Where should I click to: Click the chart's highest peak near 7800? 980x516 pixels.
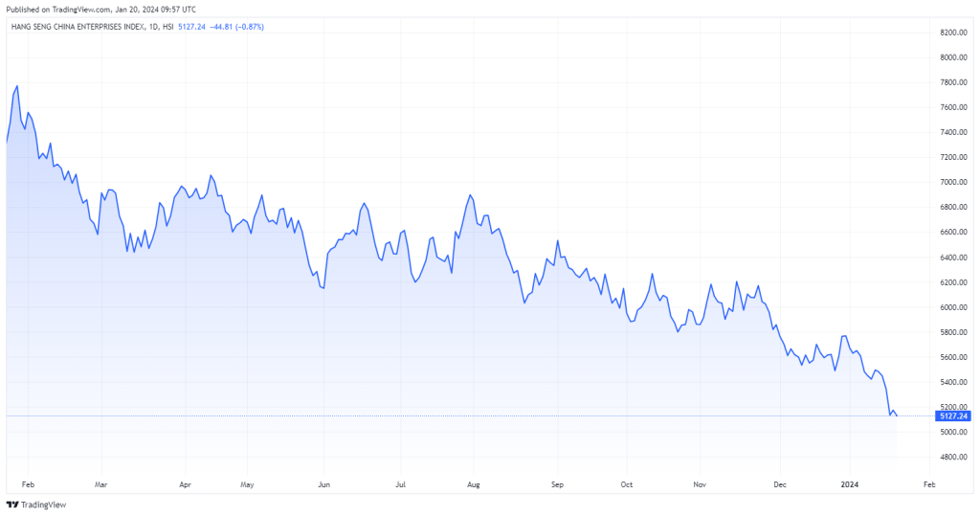click(17, 86)
